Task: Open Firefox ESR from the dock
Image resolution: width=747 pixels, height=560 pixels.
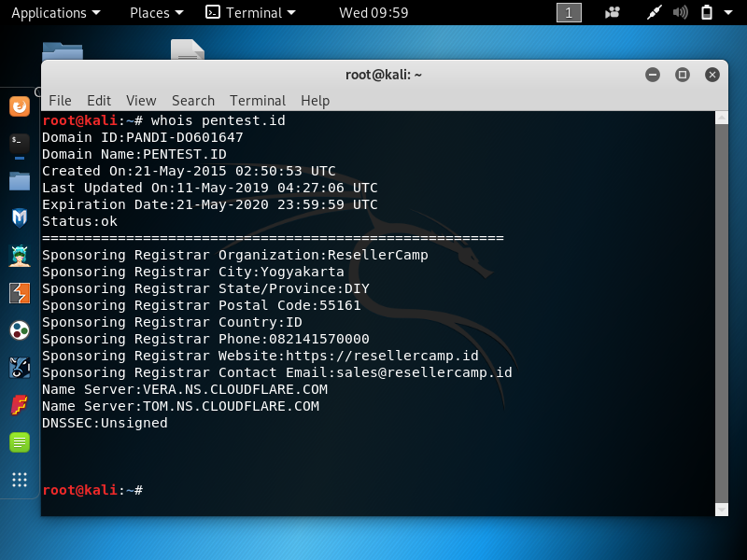Action: (x=20, y=106)
